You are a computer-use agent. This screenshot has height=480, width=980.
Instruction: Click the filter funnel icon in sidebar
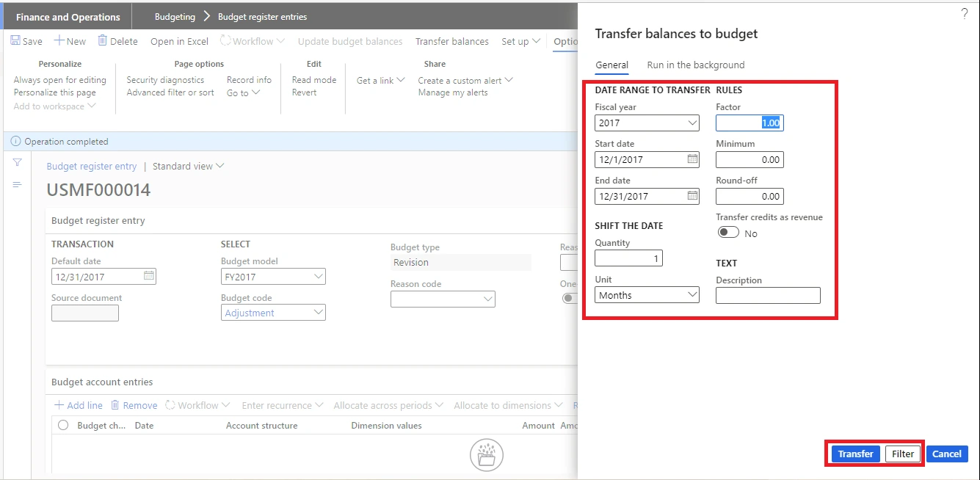click(18, 162)
